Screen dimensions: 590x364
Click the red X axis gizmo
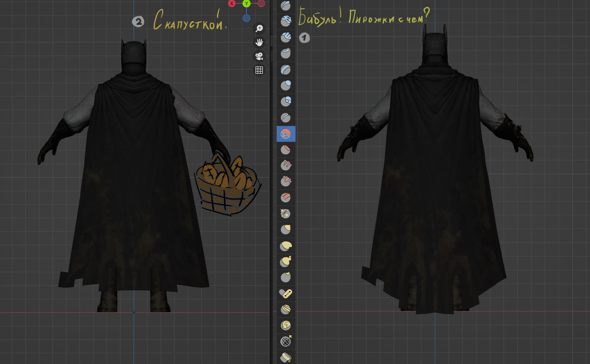click(232, 3)
